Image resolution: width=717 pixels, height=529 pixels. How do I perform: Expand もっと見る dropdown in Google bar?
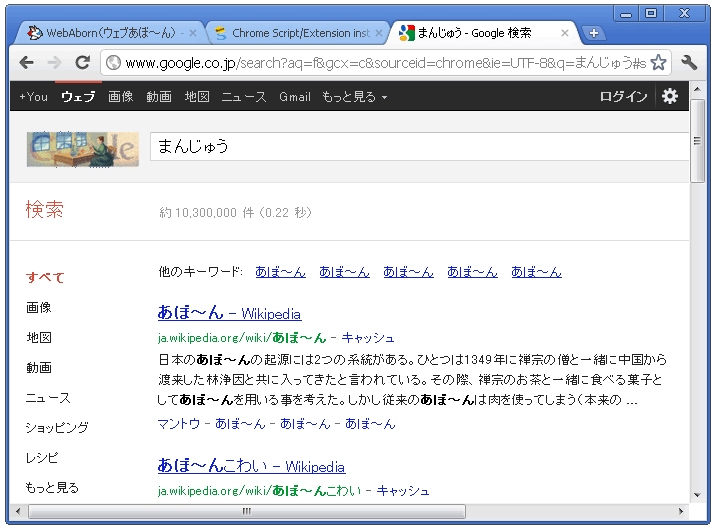[354, 97]
